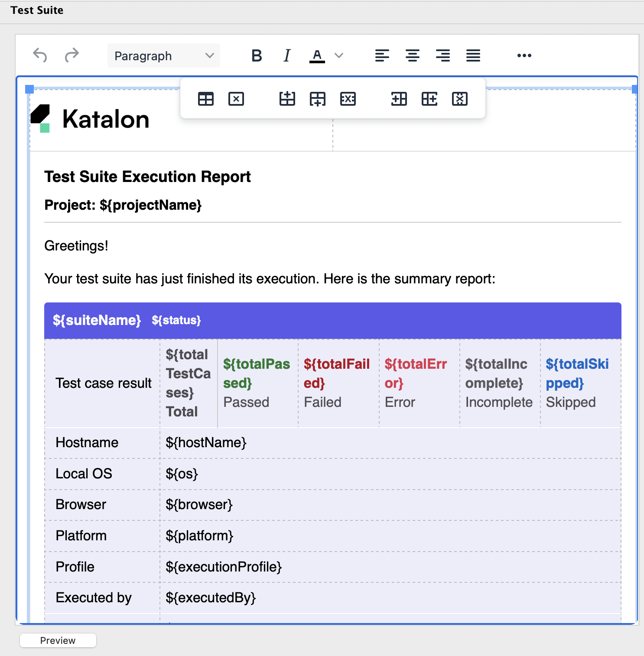Click the ${totalFailed} Failed cell

coord(338,383)
